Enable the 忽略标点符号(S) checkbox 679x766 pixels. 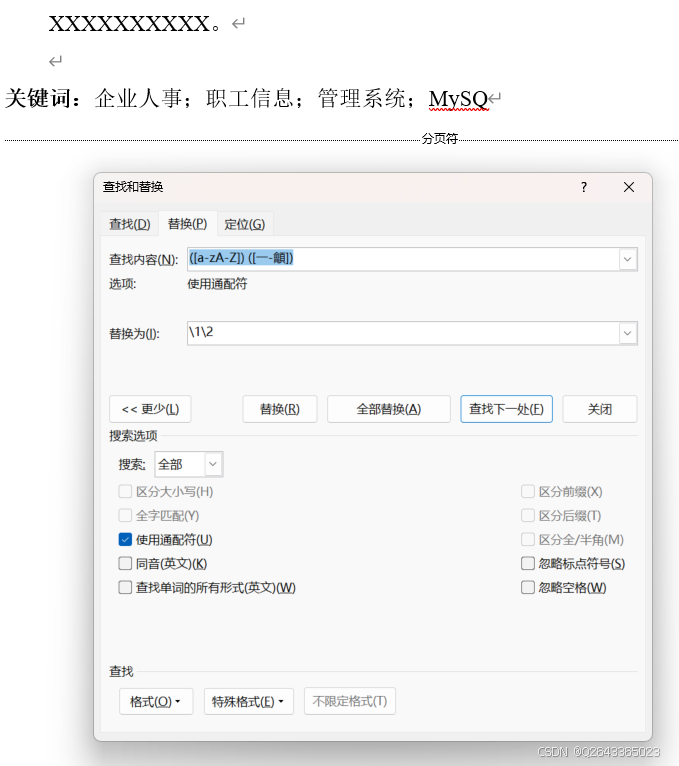click(528, 563)
